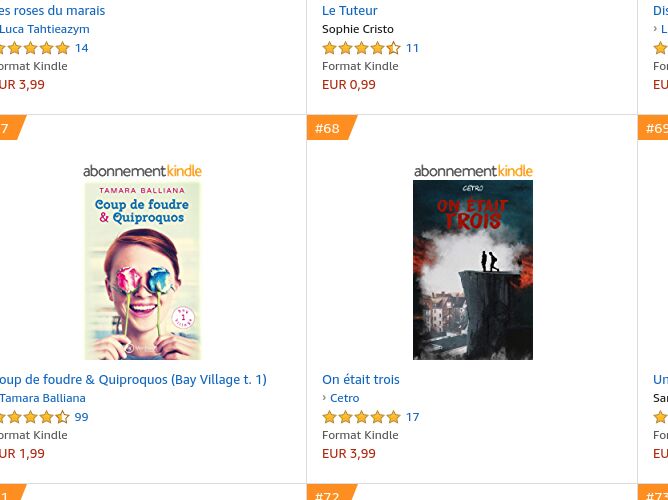668x500 pixels.
Task: Click star rating of Les roses du marais
Action: (x=34, y=48)
